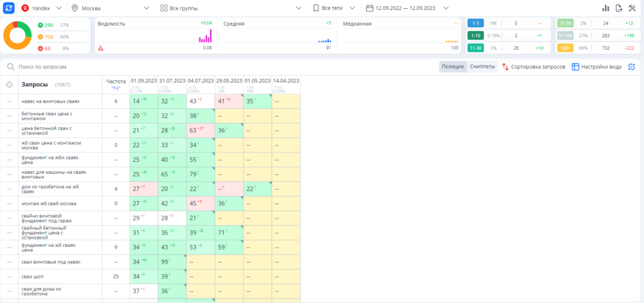Filter by the green 1-10 range badge
The width and height of the screenshot is (644, 303).
tap(475, 35)
